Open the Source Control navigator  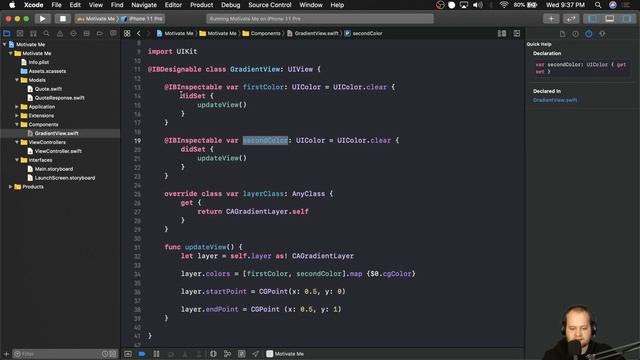click(20, 33)
